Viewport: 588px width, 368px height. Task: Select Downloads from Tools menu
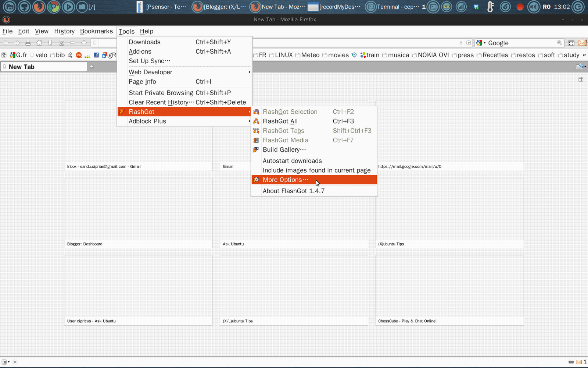[184, 42]
